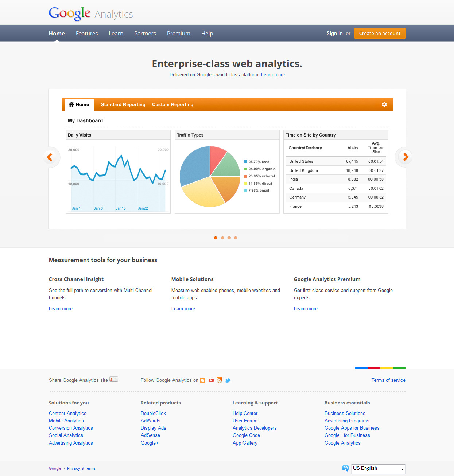Open the Conversion Analytics link
The width and height of the screenshot is (454, 476).
(x=71, y=428)
